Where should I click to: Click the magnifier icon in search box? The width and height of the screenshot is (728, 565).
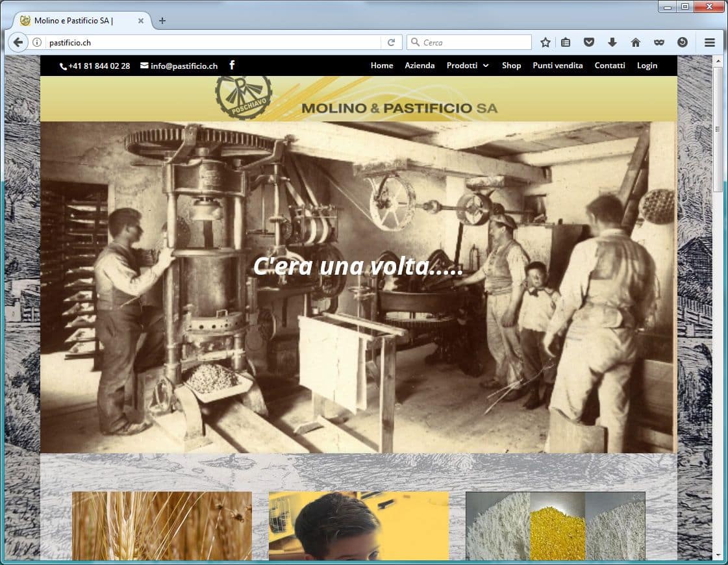(x=415, y=42)
